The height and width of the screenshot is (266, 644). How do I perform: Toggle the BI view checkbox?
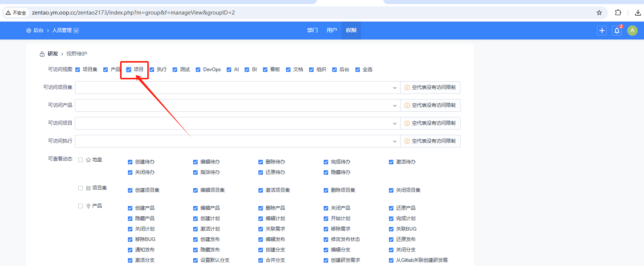247,70
